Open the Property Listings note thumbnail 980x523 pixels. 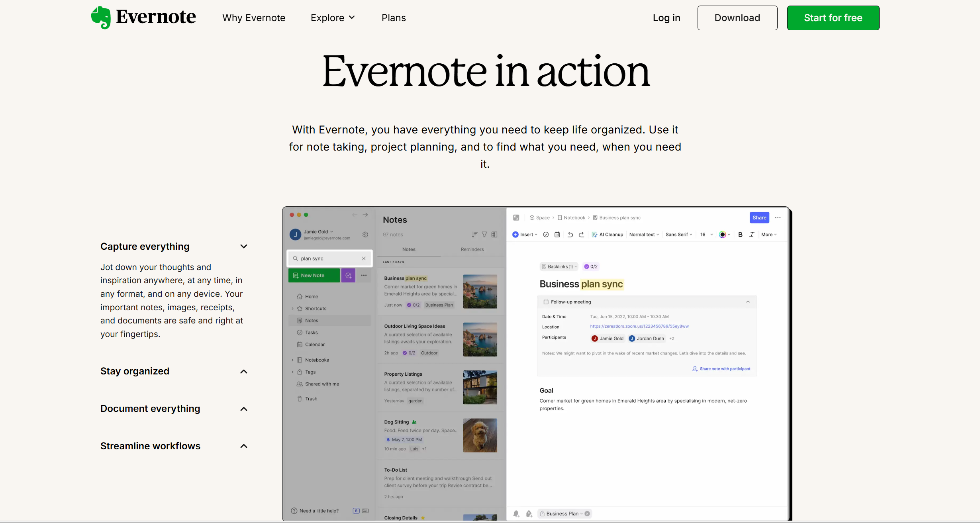[480, 388]
